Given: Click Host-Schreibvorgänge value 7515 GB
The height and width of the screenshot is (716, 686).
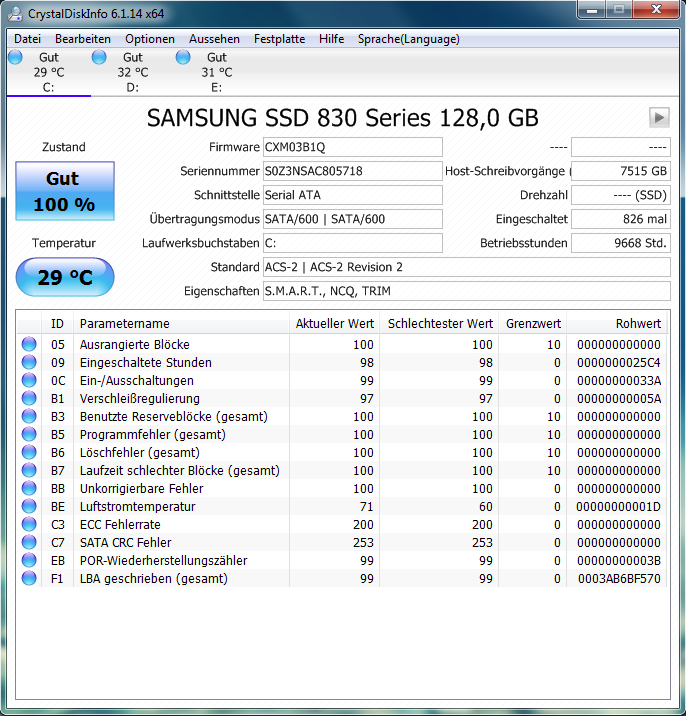Looking at the screenshot, I should [x=621, y=171].
